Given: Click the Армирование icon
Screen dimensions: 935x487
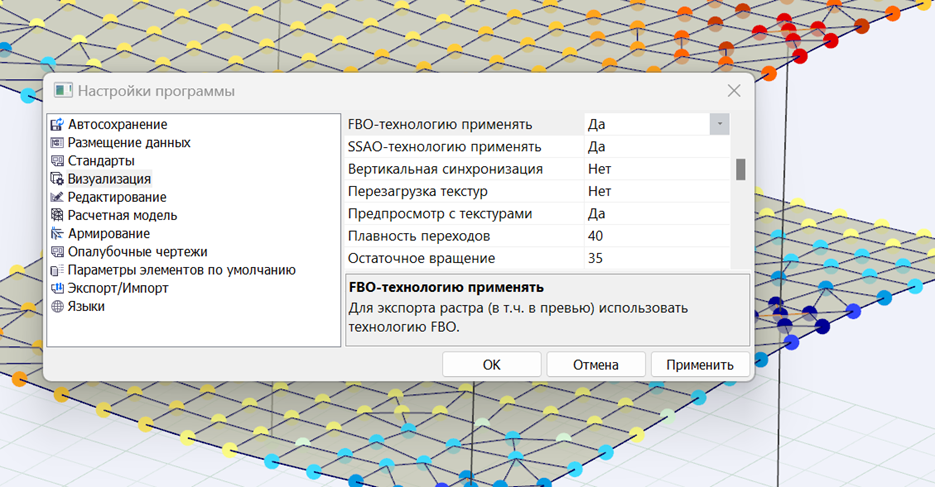Looking at the screenshot, I should (57, 234).
